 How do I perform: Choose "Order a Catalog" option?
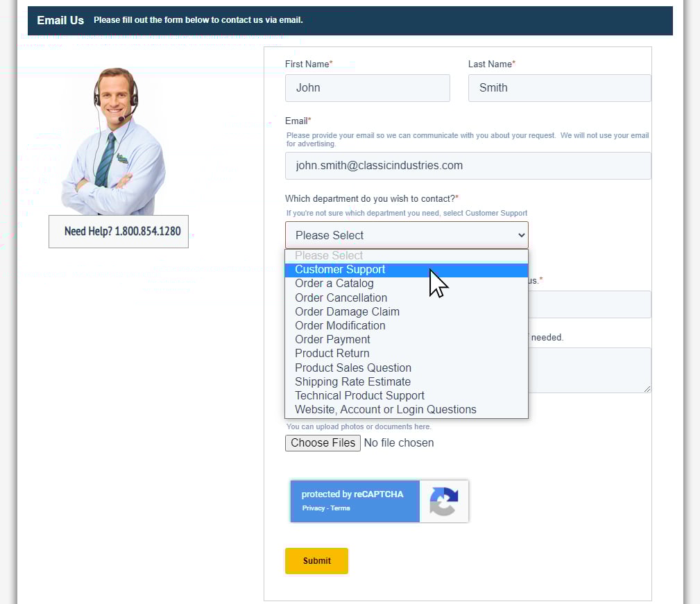(334, 283)
